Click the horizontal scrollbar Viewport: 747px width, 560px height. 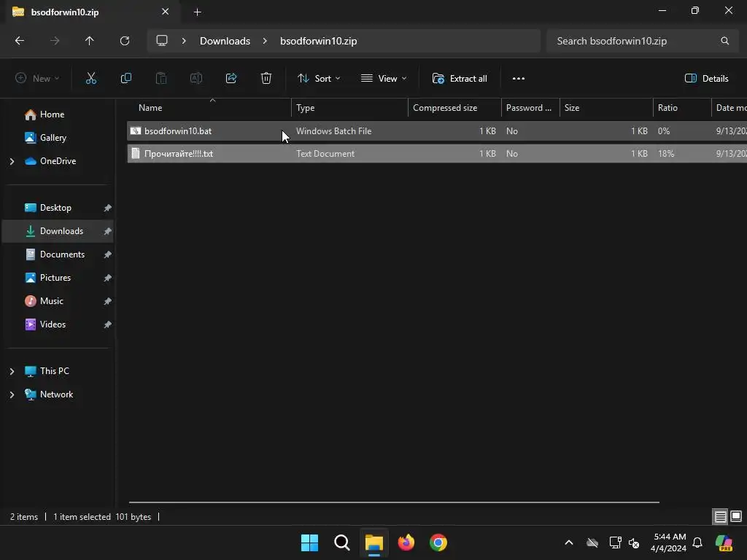click(394, 502)
